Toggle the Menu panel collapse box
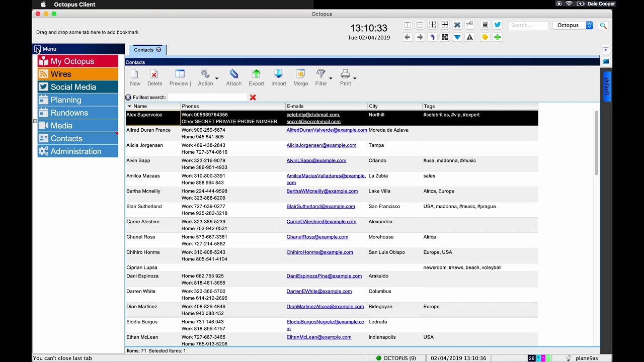 point(37,49)
